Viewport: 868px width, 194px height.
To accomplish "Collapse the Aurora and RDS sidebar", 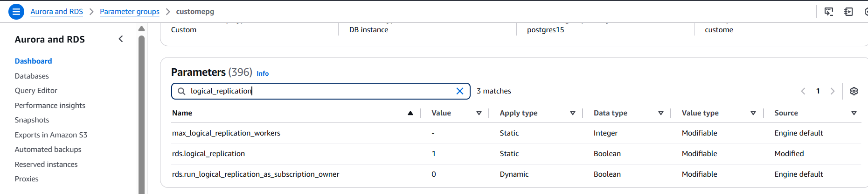I will 121,39.
